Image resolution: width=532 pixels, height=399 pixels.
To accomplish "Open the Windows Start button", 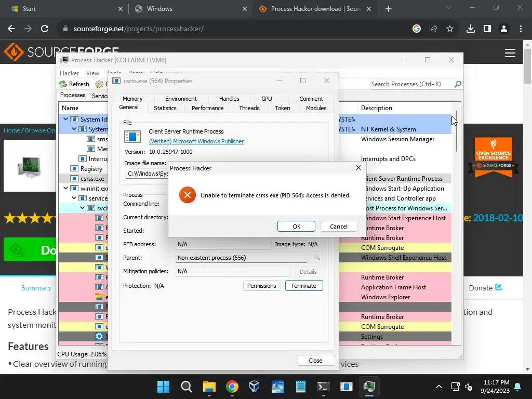I will (163, 387).
